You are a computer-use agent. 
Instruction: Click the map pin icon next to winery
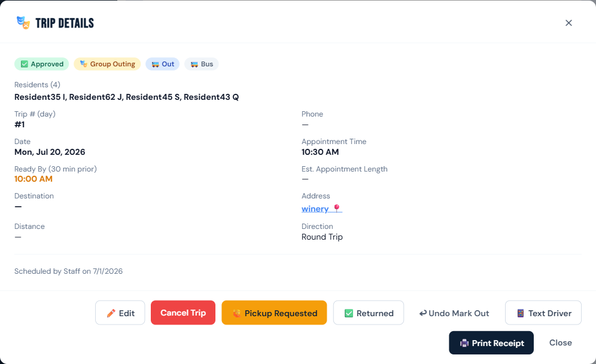coord(337,208)
